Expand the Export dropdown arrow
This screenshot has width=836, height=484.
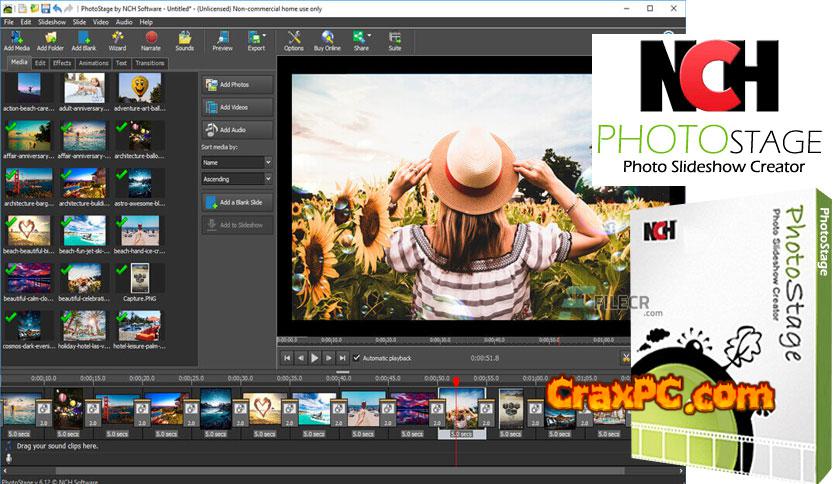pos(265,35)
